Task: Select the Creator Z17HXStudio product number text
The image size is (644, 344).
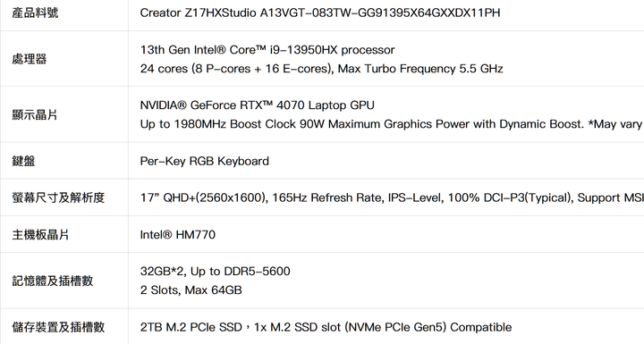Action: (x=320, y=13)
